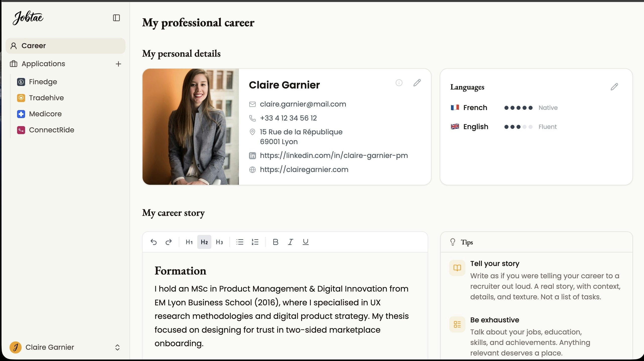This screenshot has width=644, height=361.
Task: Click the English proficiency dots
Action: pos(518,127)
